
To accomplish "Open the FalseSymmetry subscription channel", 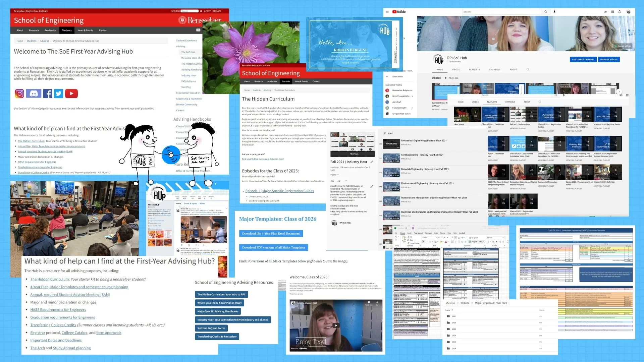I will pyautogui.click(x=399, y=108).
